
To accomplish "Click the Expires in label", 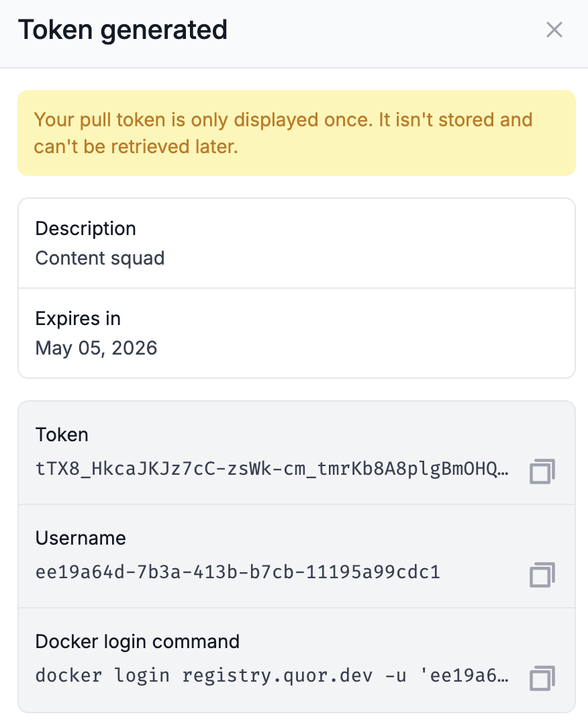I will (77, 318).
